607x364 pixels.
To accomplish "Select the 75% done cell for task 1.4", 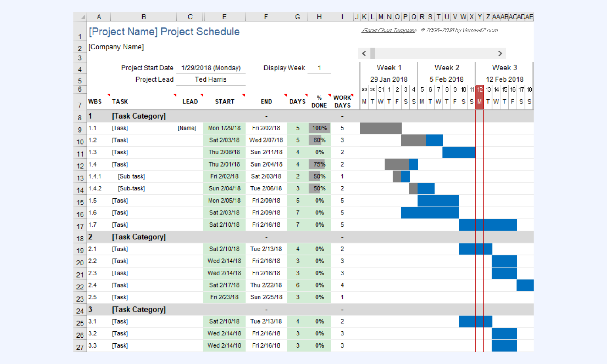I will (x=320, y=164).
